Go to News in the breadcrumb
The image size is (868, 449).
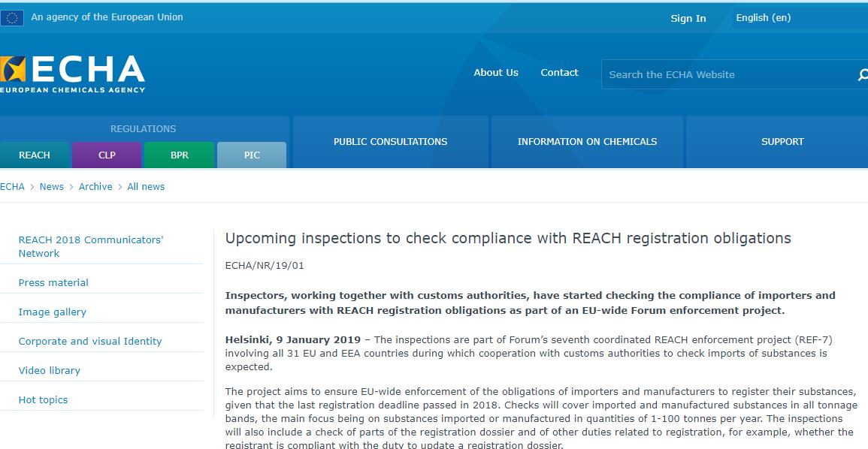pos(52,187)
